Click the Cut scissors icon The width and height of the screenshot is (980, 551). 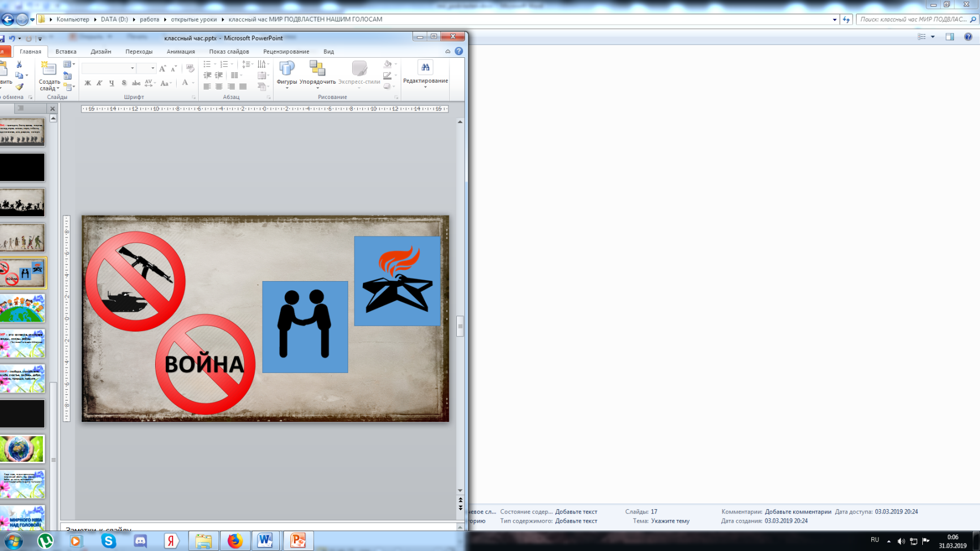point(19,64)
